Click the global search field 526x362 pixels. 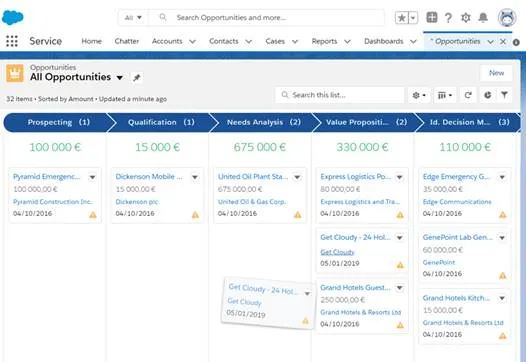(x=267, y=17)
